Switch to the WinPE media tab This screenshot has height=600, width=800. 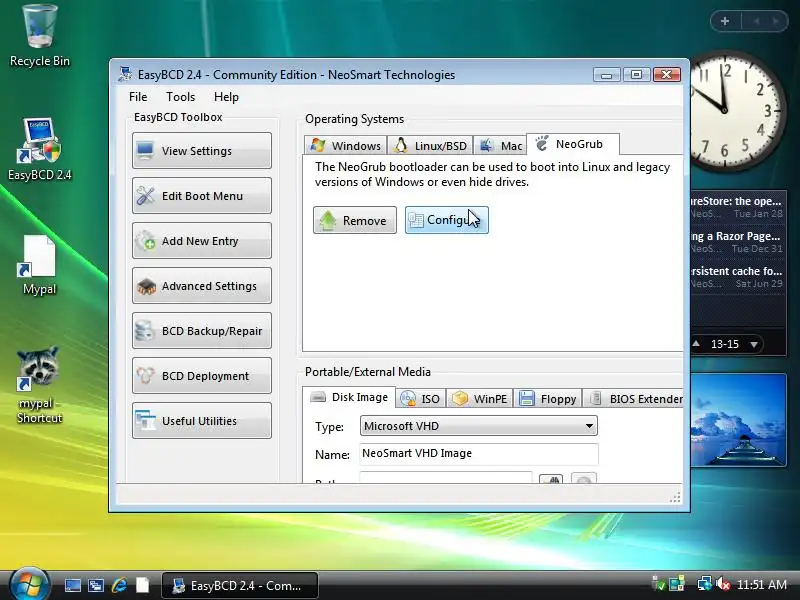click(480, 398)
